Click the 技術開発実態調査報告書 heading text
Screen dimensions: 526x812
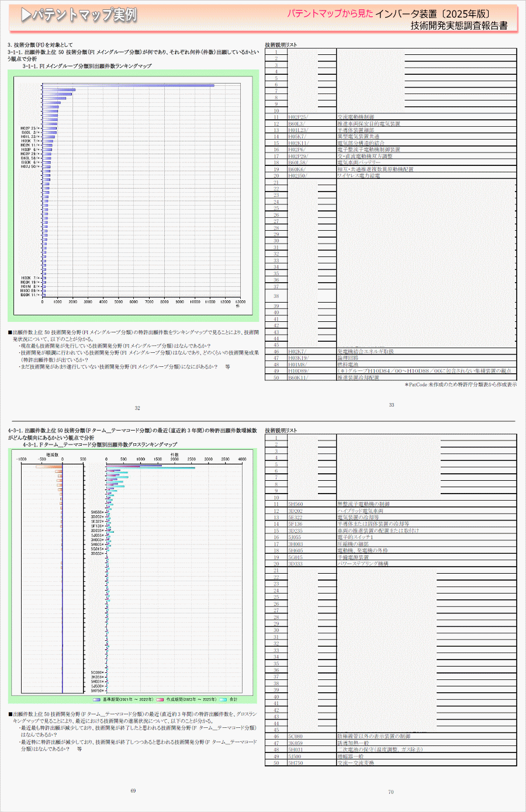click(x=459, y=25)
